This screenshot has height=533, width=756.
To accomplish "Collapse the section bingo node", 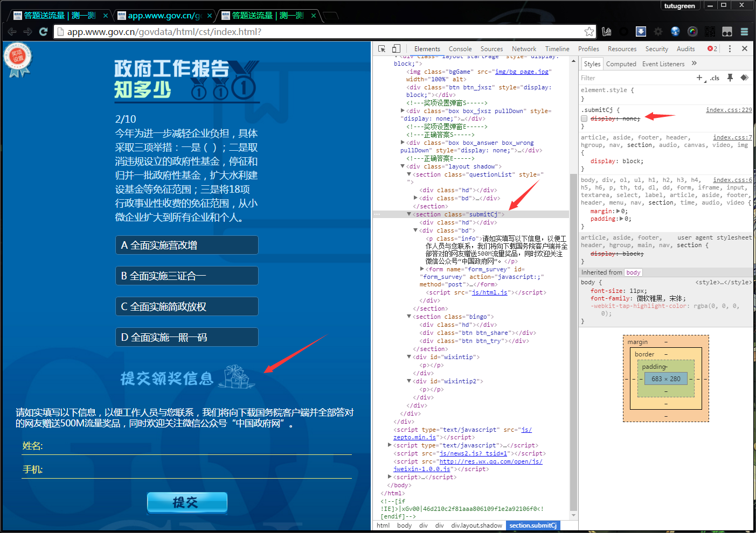I will point(409,317).
